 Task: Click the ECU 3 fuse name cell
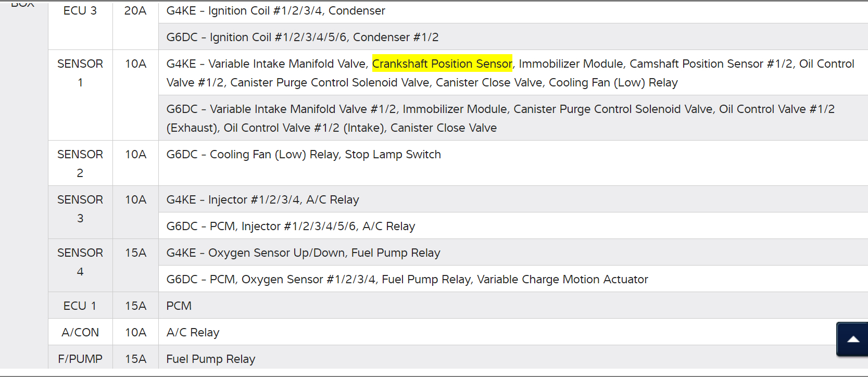point(80,10)
